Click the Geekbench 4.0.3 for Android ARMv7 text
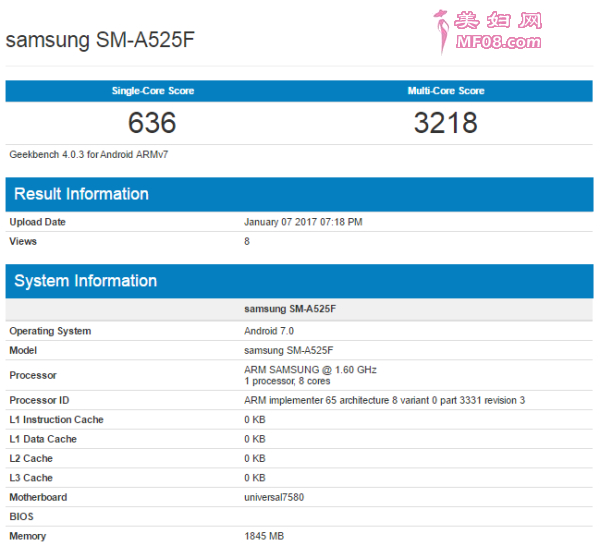This screenshot has width=600, height=558. (89, 155)
